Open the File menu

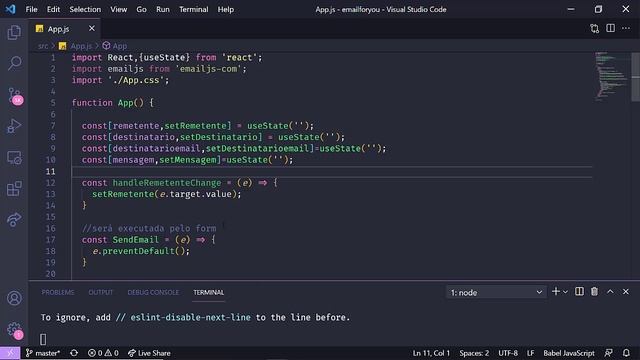coord(31,9)
